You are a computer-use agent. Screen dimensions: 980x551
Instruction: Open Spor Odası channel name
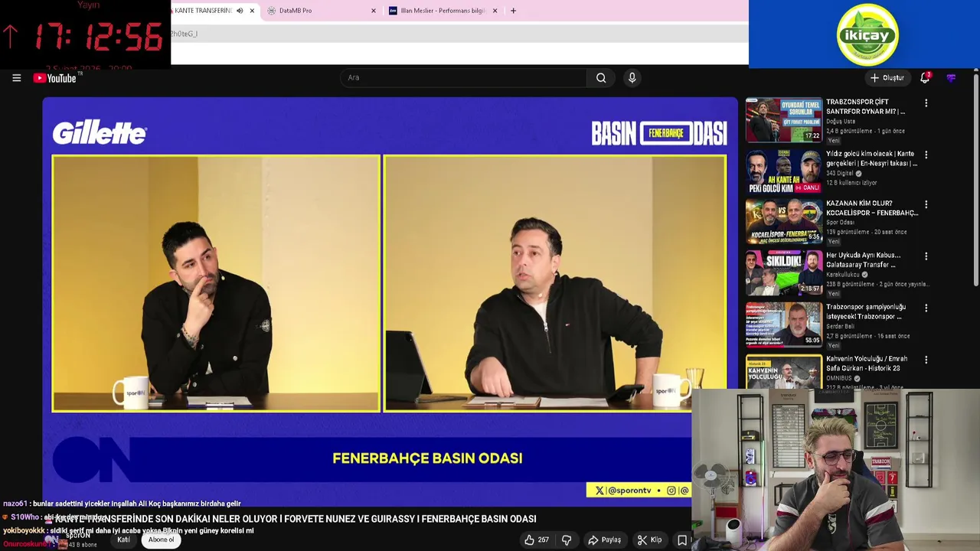tap(840, 223)
